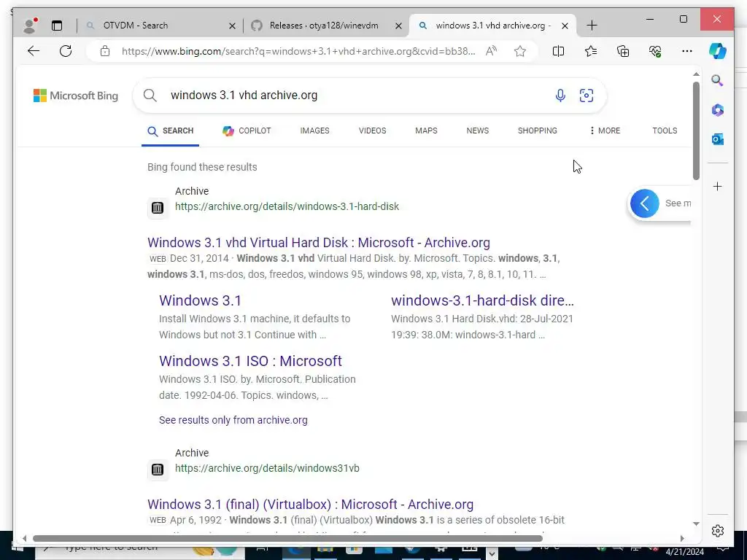Open the split screen icon
747x560 pixels.
(x=558, y=51)
